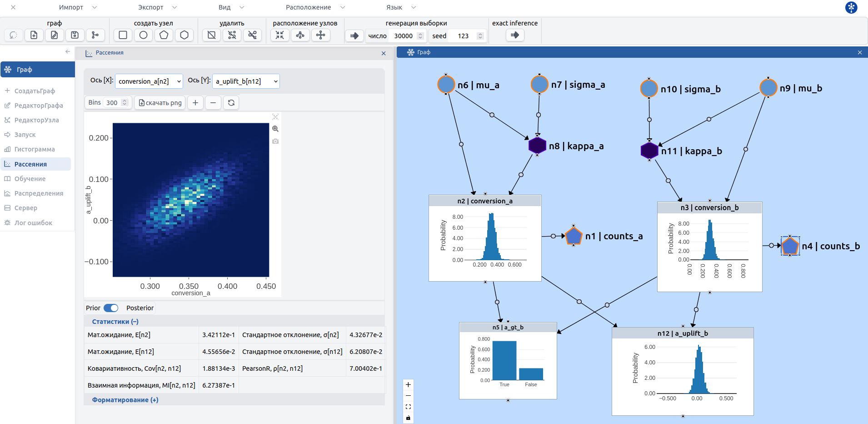The width and height of the screenshot is (868, 424).
Task: Open the Y axis variable dropdown
Action: click(x=246, y=81)
